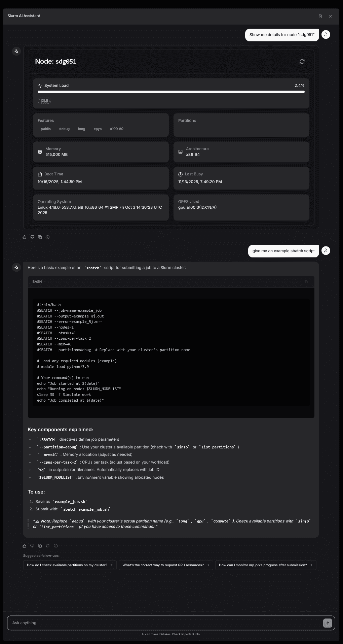Open info icon under node details response
343x644 pixels.
tap(48, 237)
